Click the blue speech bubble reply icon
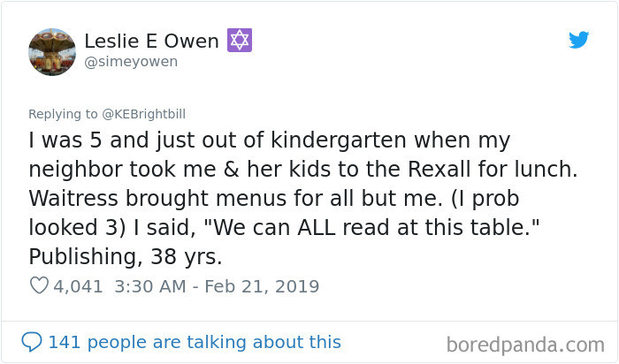The height and width of the screenshot is (364, 619). pyautogui.click(x=32, y=342)
